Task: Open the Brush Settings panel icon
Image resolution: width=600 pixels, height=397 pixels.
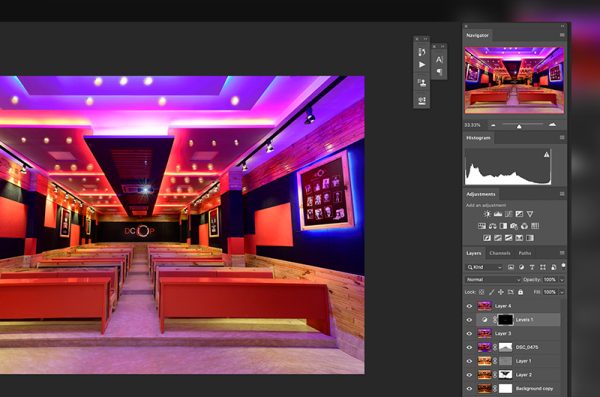Action: pyautogui.click(x=422, y=101)
